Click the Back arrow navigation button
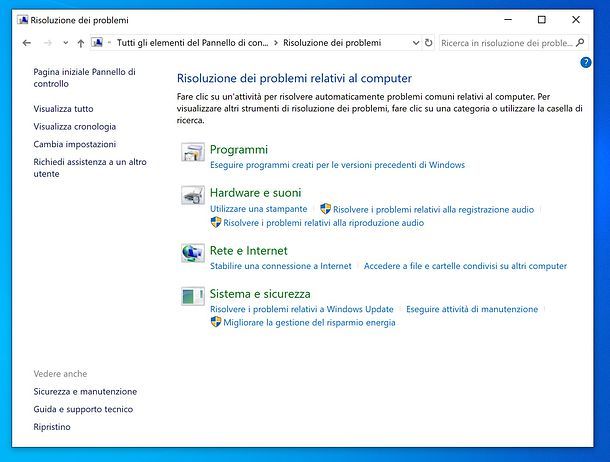This screenshot has width=610, height=462. 26,43
